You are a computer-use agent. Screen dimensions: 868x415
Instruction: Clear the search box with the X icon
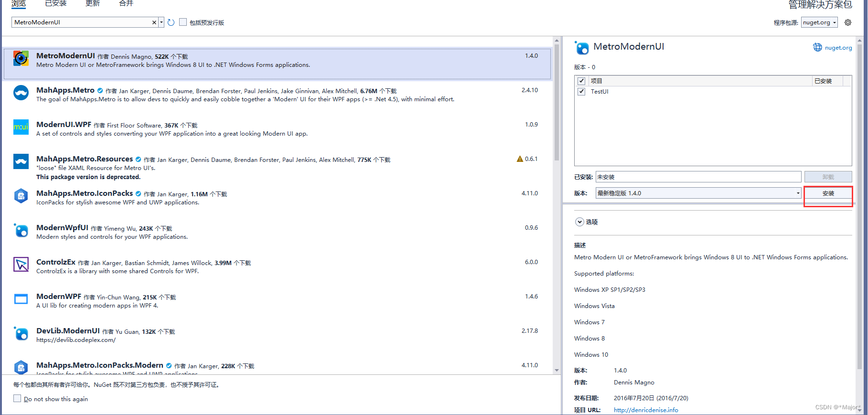(154, 22)
